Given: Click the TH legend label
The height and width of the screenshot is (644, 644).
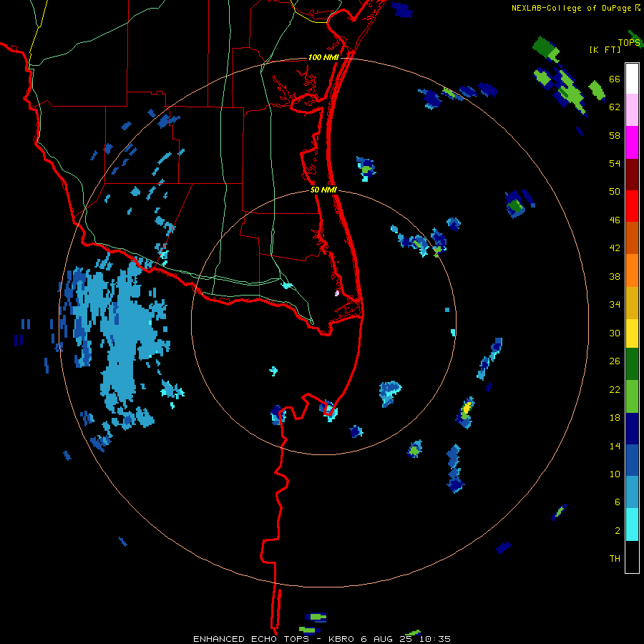Looking at the screenshot, I should tap(615, 559).
